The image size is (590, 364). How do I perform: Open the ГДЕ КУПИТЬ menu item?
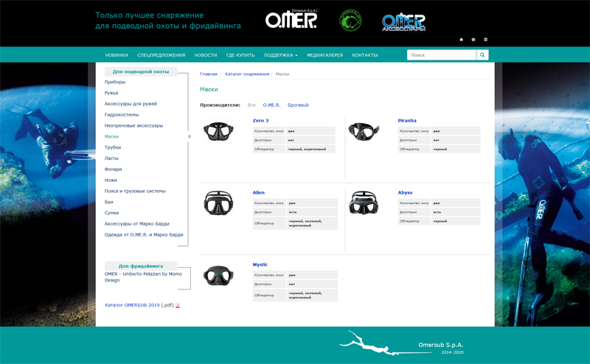tap(240, 55)
